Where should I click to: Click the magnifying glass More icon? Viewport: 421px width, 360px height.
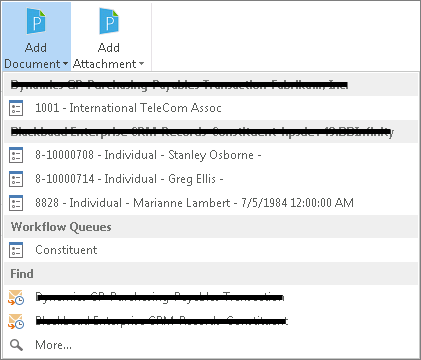pos(16,345)
